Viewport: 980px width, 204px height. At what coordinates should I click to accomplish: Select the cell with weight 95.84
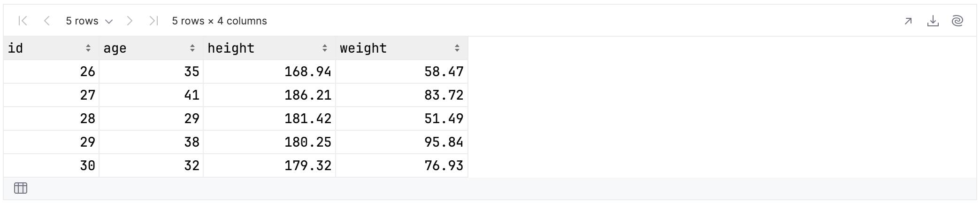click(402, 142)
